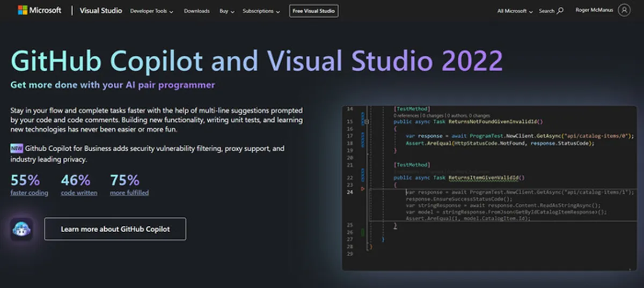Click the Free Visual Studio button
Screen dimensions: 644x288
(x=314, y=11)
